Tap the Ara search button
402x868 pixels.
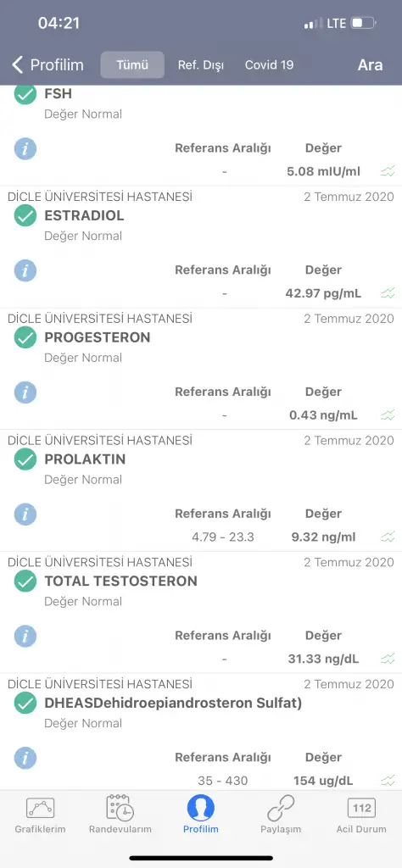click(x=370, y=64)
